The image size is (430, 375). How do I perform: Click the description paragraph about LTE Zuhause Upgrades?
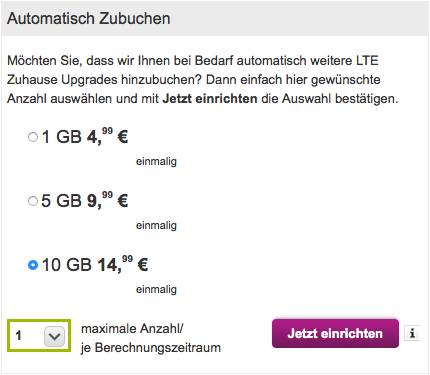[203, 80]
